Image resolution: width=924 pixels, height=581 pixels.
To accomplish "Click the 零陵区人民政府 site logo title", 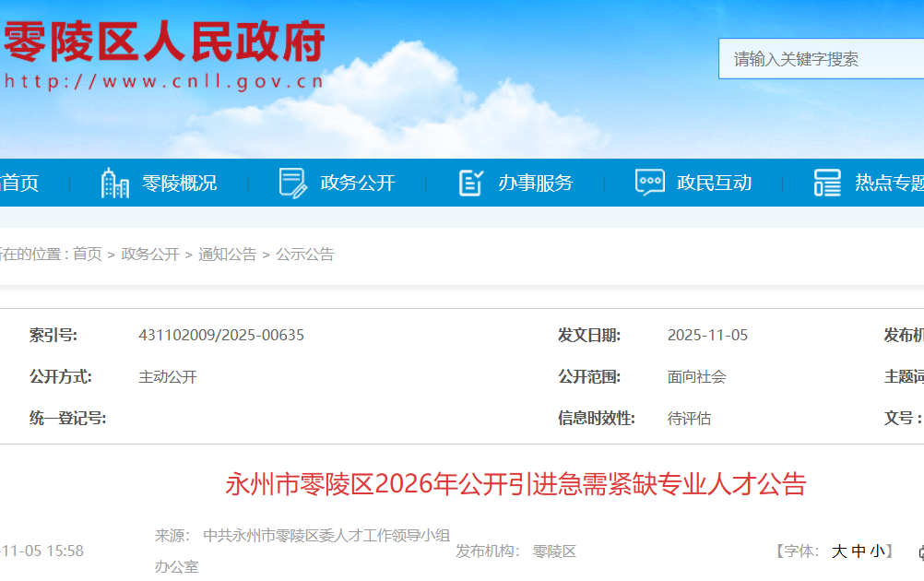I will pyautogui.click(x=164, y=43).
